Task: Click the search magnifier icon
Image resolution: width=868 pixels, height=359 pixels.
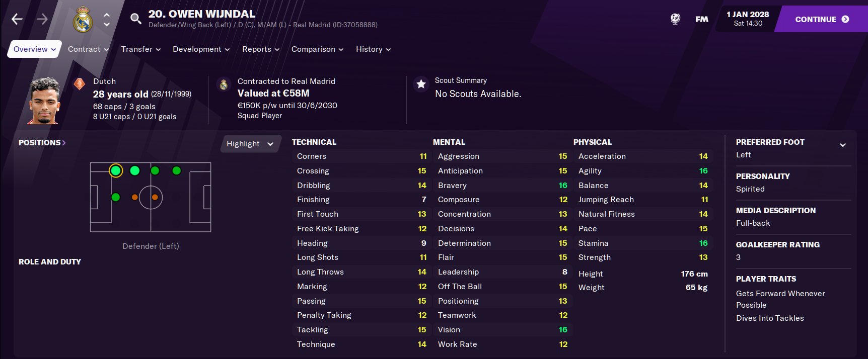Action: point(135,19)
